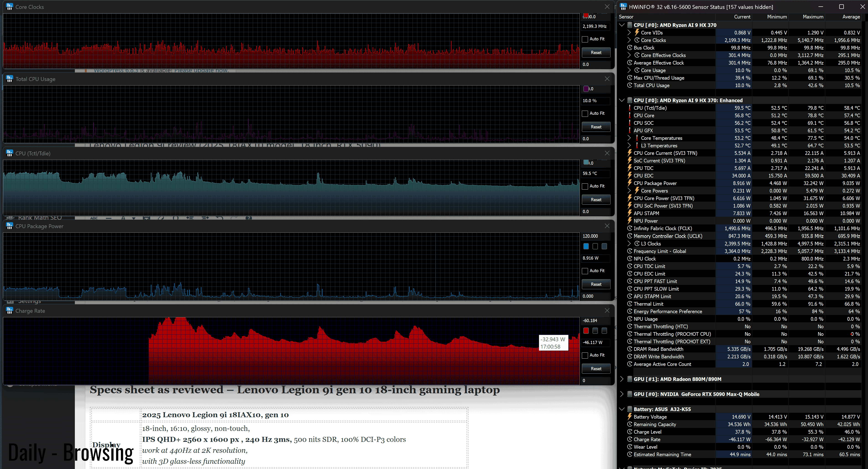
Task: Click the clock icon next to Thermal Limit
Action: coord(629,304)
